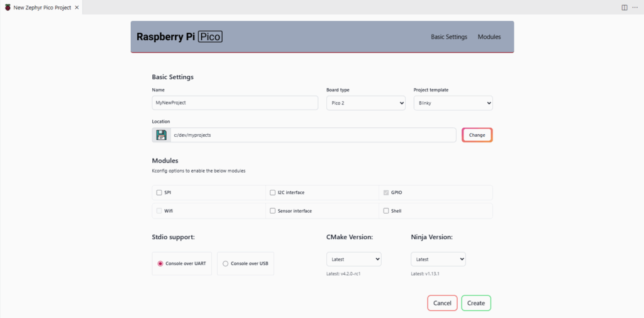Focus the project Name input field
The width and height of the screenshot is (644, 318).
[x=235, y=103]
